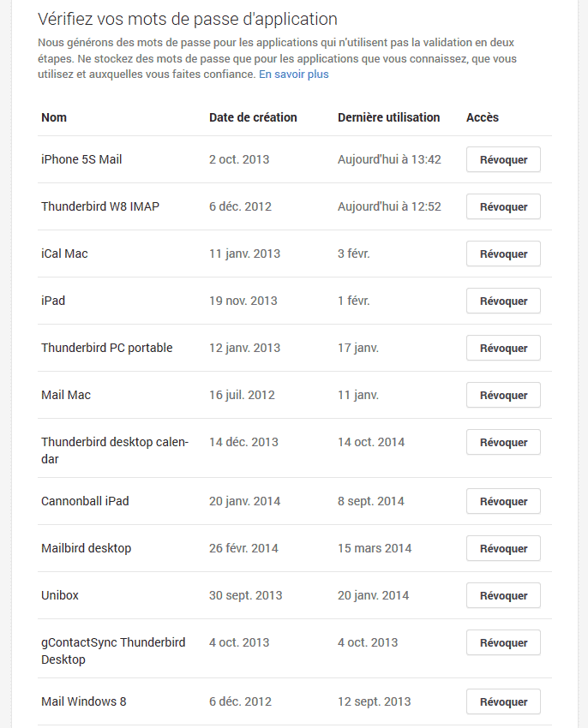Click Révoquer for Mail Windows 8
This screenshot has width=588, height=728.
pos(503,701)
